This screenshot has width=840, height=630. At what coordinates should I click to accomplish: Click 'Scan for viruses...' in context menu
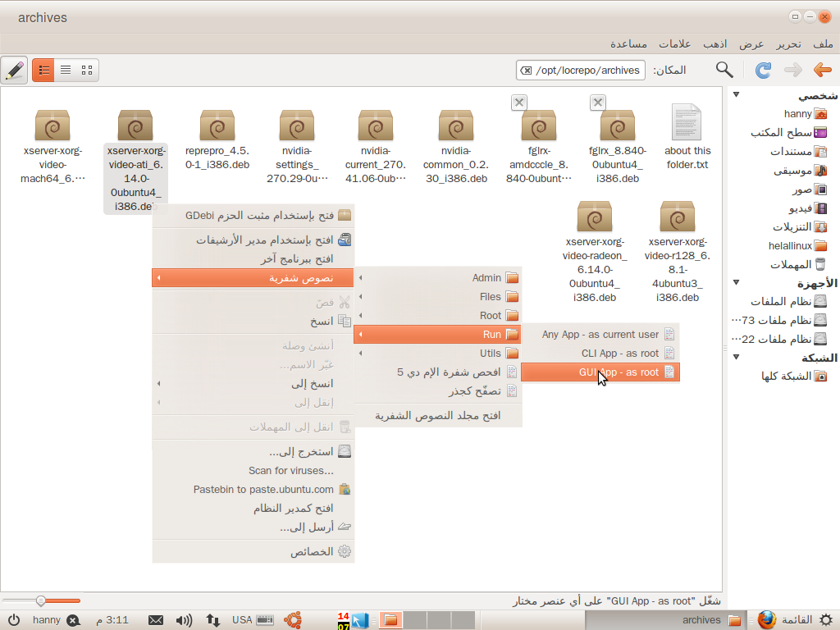point(290,470)
